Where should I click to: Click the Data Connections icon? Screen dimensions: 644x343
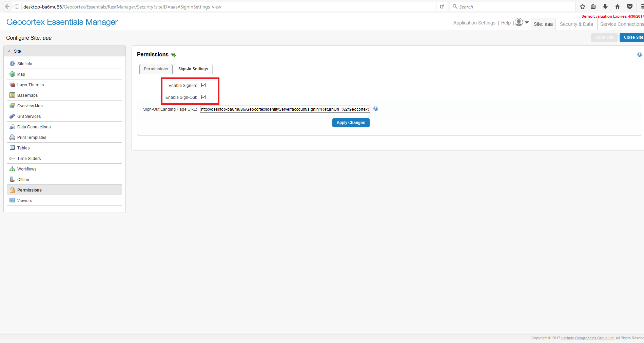(x=12, y=127)
